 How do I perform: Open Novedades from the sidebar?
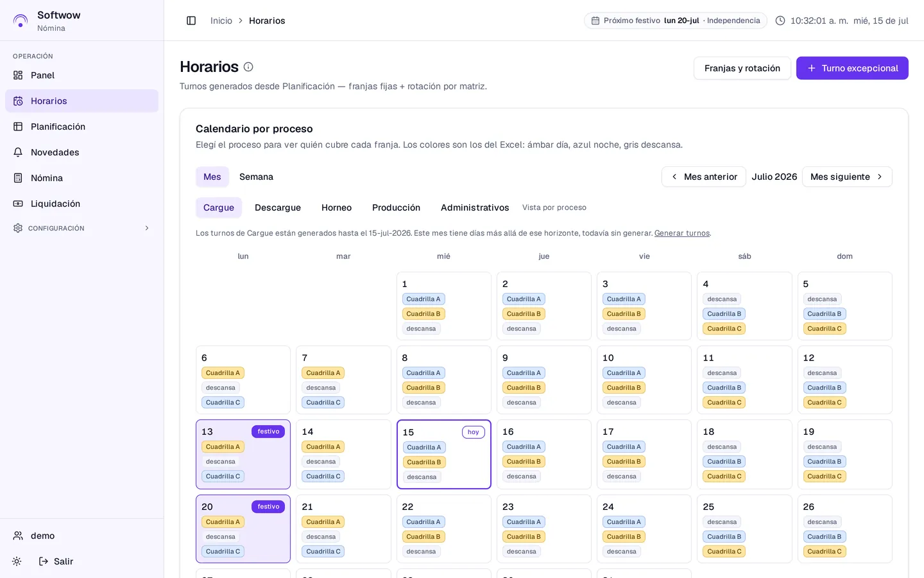81,152
